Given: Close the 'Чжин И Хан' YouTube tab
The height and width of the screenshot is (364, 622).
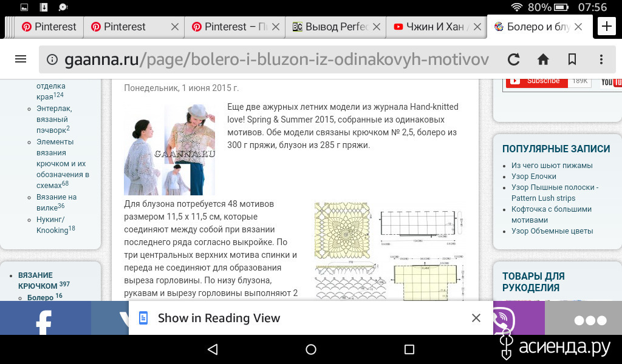Looking at the screenshot, I should (x=477, y=27).
